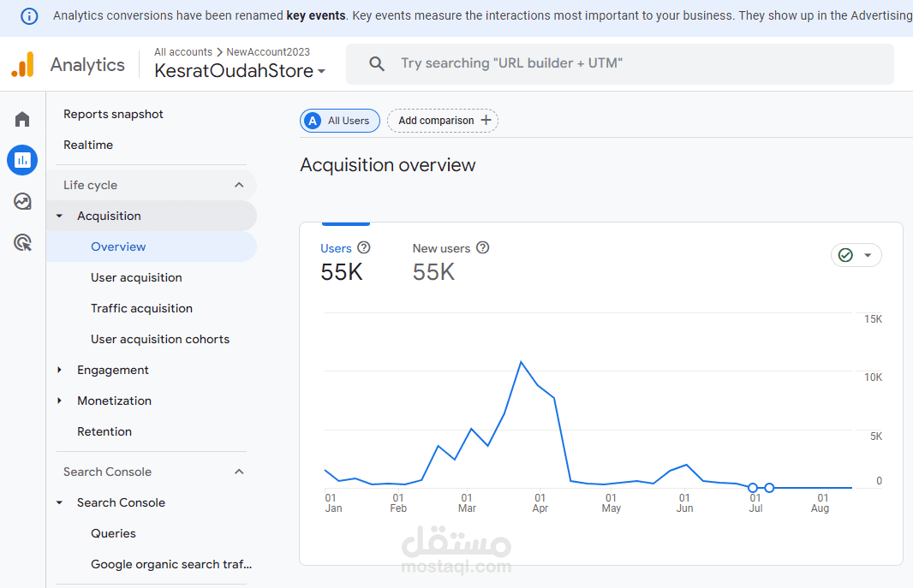Open the chart checkmark status dropdown
This screenshot has height=588, width=913.
click(856, 255)
